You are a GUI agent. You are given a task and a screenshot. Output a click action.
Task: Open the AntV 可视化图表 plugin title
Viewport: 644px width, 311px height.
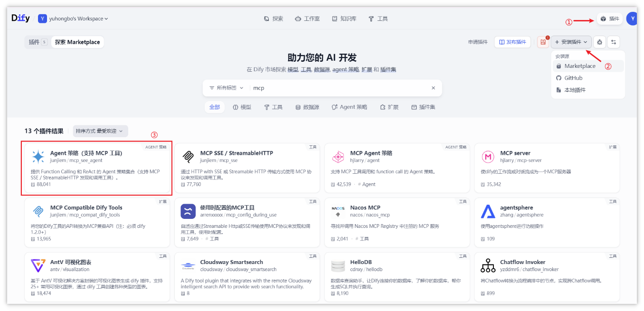[71, 262]
